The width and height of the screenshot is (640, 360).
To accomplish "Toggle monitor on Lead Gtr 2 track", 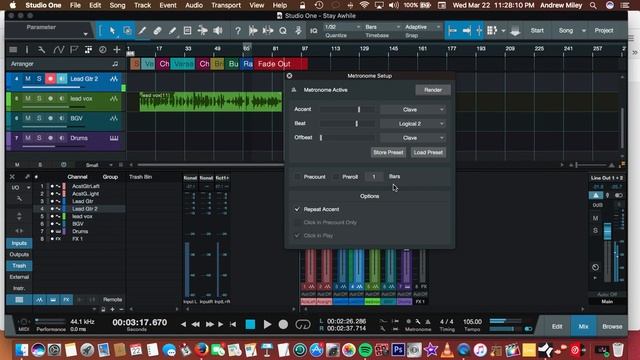I will tap(62, 79).
